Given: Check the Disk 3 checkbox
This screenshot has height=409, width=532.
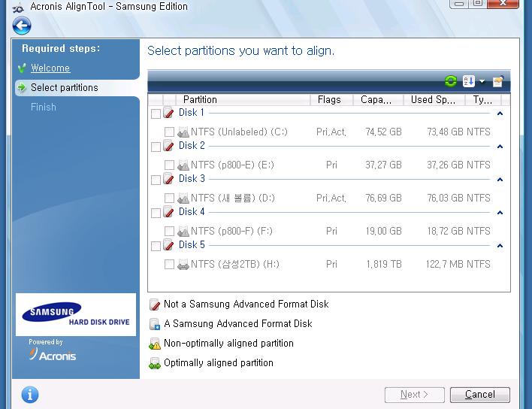Looking at the screenshot, I should (156, 180).
